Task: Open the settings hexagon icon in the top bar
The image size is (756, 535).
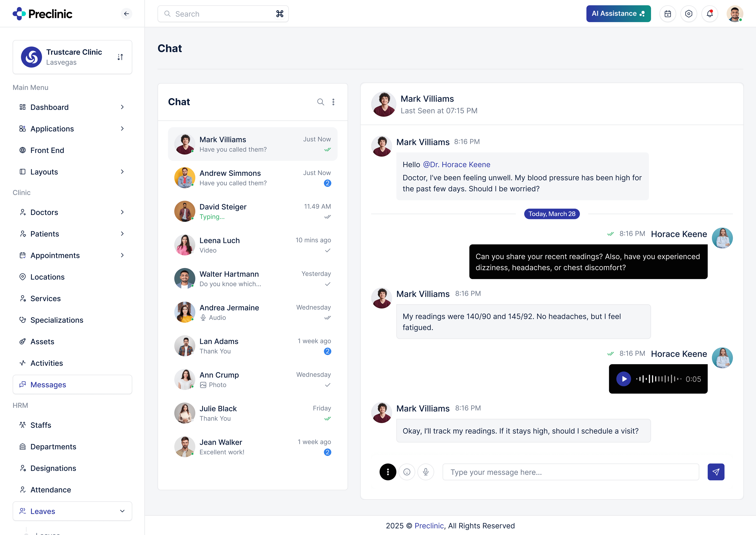Action: [688, 14]
